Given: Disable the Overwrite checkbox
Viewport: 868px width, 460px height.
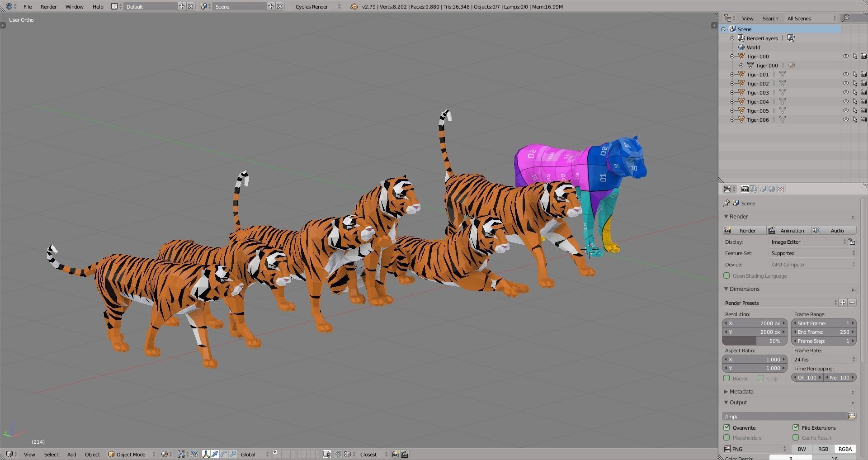Looking at the screenshot, I should (x=727, y=427).
